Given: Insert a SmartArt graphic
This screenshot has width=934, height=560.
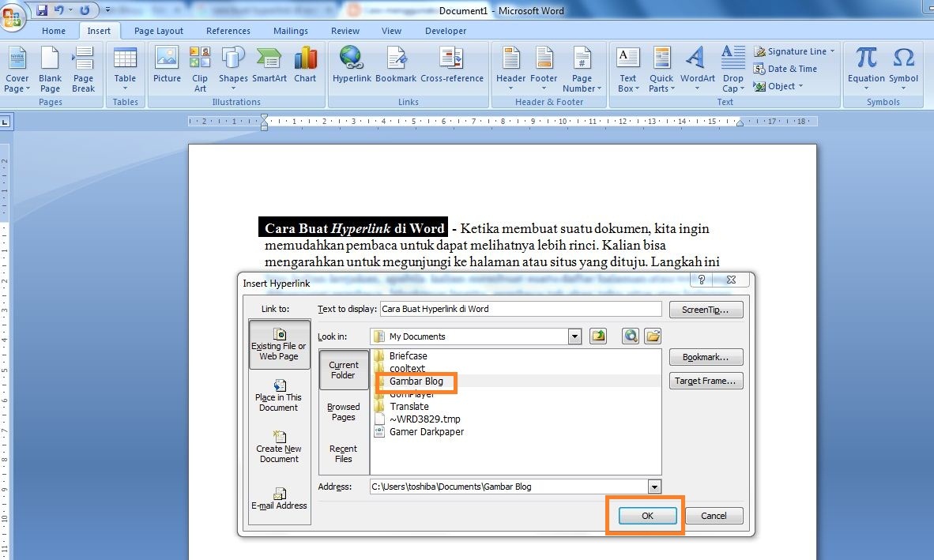Looking at the screenshot, I should [269, 65].
